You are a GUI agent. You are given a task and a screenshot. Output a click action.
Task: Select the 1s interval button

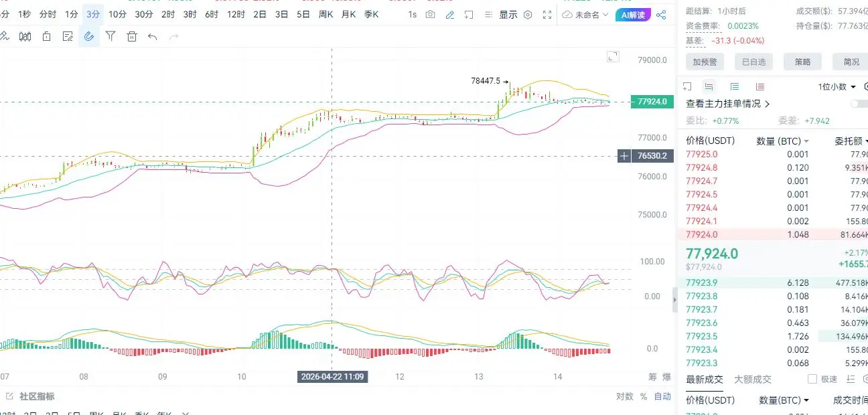point(412,14)
